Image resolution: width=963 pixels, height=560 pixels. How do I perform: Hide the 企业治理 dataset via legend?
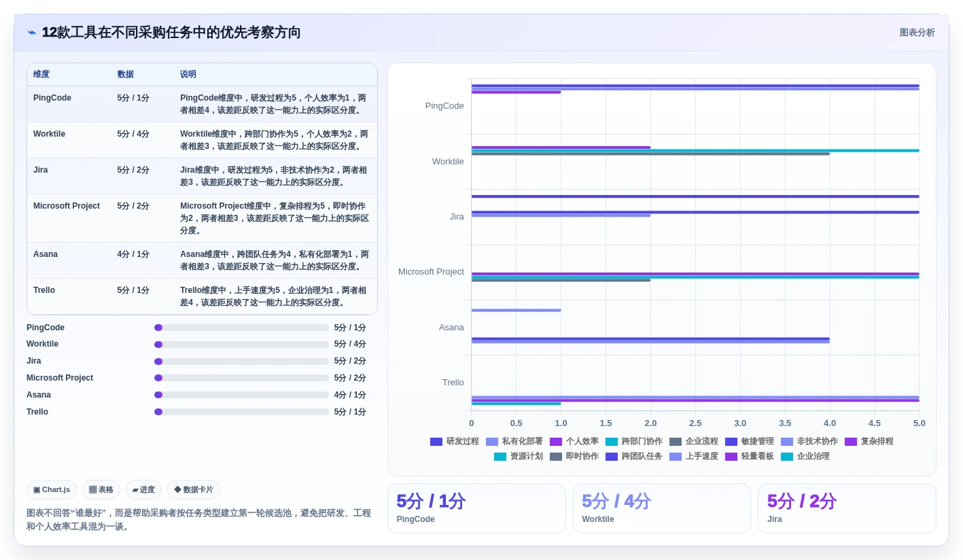tap(805, 456)
